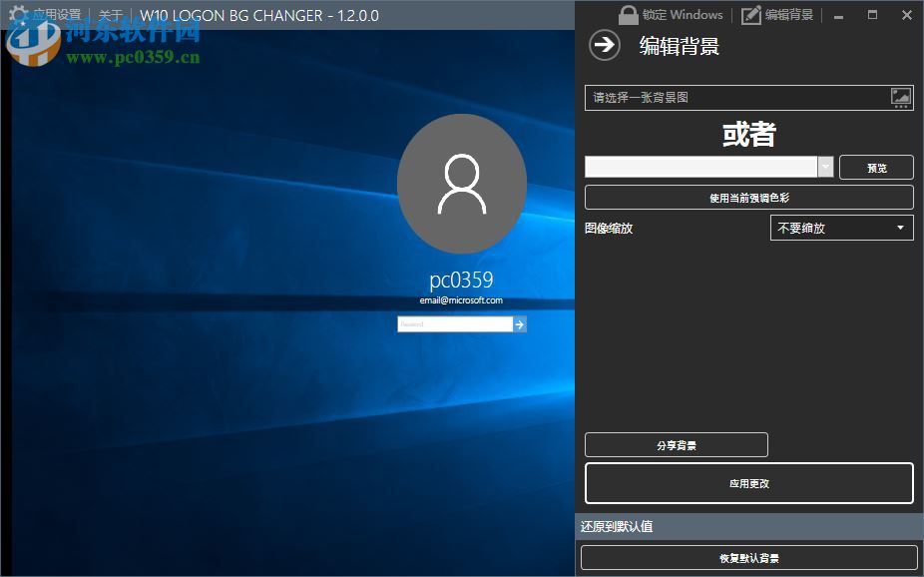The image size is (924, 577).
Task: Click the pc0359 watermark logo
Action: 33,44
